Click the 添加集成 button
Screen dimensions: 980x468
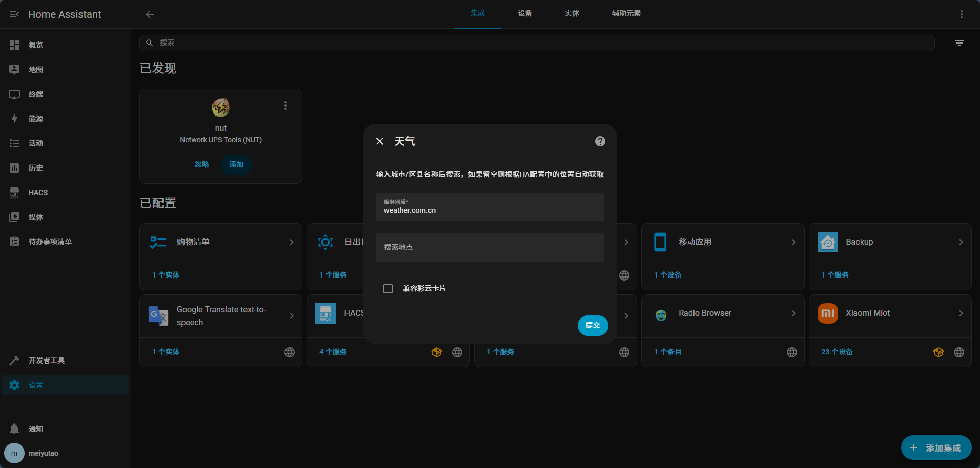(x=935, y=448)
